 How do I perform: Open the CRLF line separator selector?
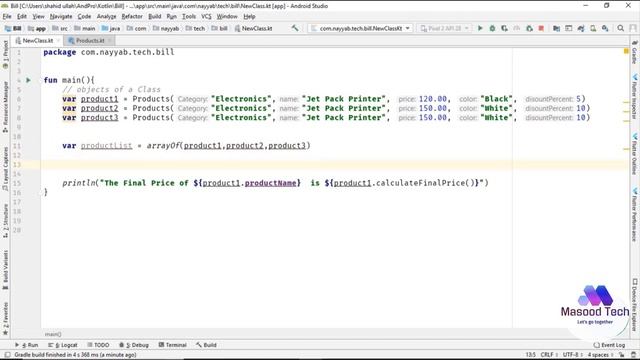pos(549,355)
